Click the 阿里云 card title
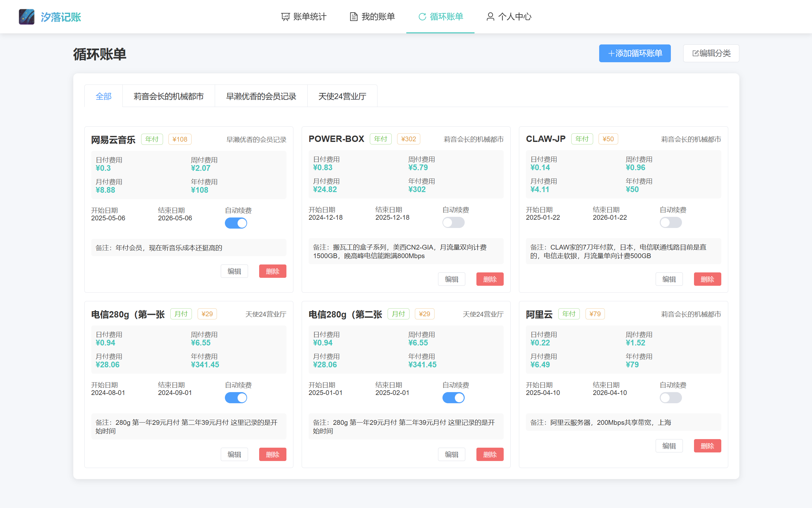 539,314
